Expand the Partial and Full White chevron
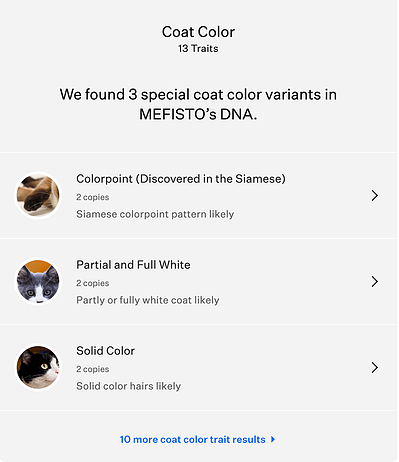This screenshot has width=399, height=462. tap(375, 282)
